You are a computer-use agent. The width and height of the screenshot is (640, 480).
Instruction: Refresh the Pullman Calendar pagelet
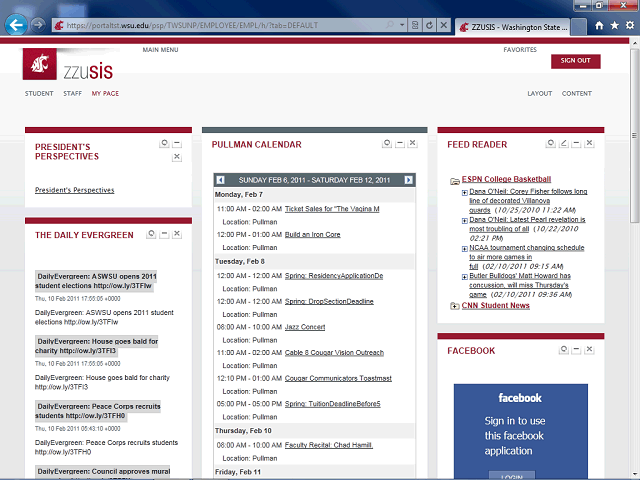pyautogui.click(x=384, y=144)
